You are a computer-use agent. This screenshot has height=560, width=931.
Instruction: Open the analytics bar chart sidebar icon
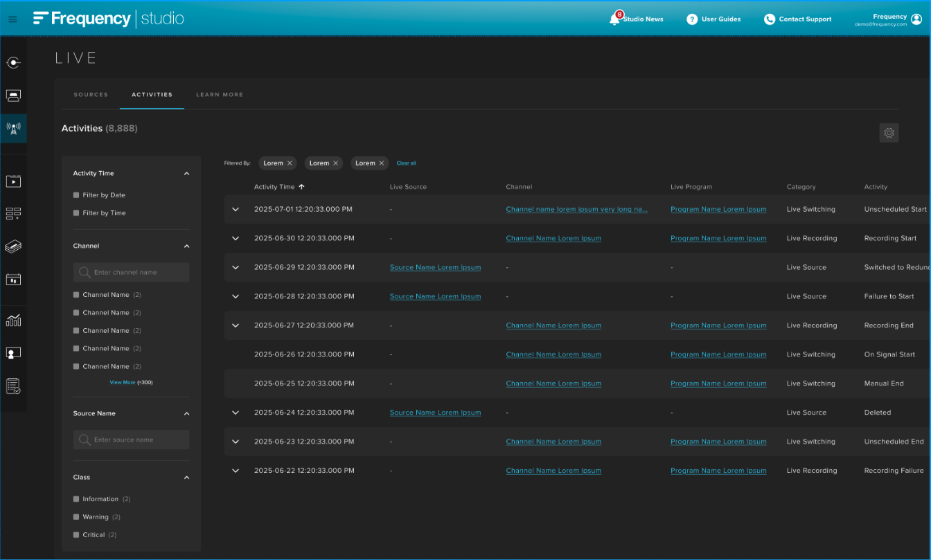[13, 320]
